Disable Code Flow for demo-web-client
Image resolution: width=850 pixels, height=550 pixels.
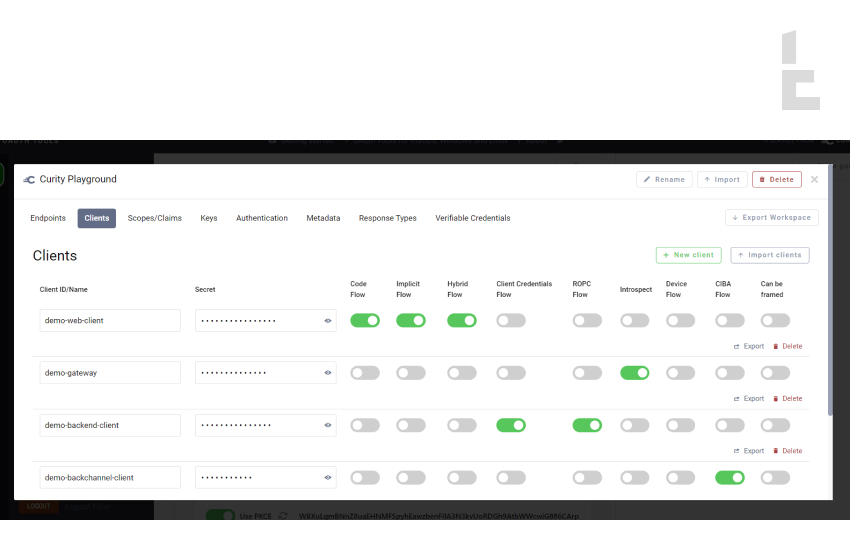point(365,321)
